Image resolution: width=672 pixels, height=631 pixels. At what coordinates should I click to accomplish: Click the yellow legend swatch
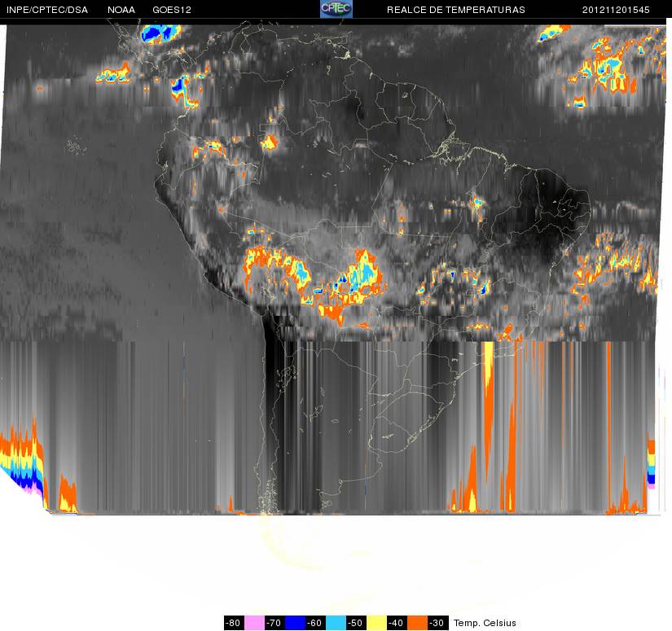point(376,622)
